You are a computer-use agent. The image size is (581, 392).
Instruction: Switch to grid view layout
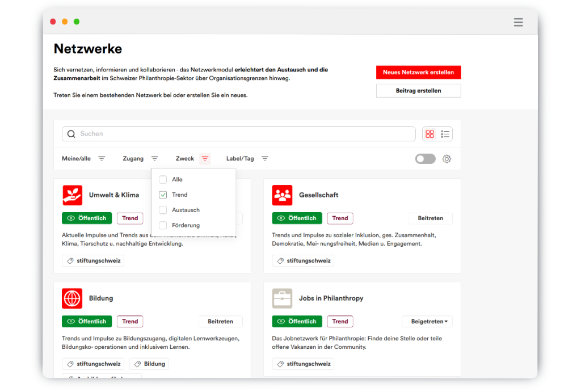click(x=430, y=134)
